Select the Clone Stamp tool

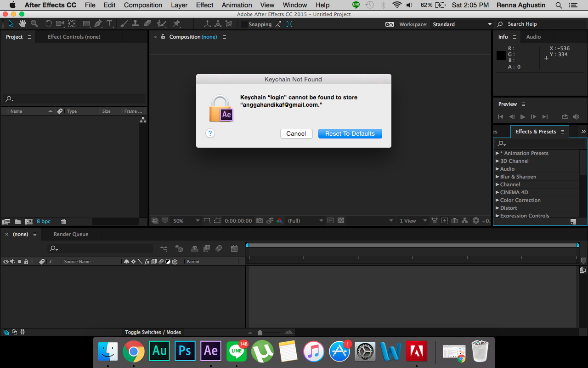(136, 23)
